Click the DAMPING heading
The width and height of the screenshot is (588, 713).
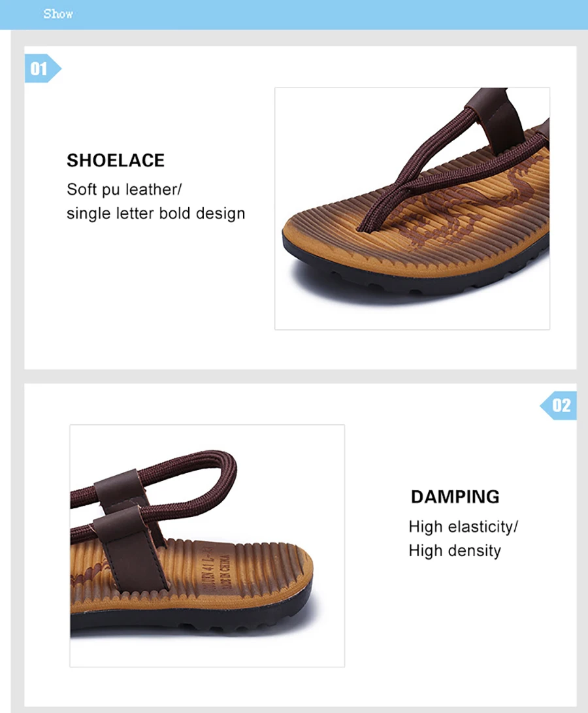click(455, 497)
